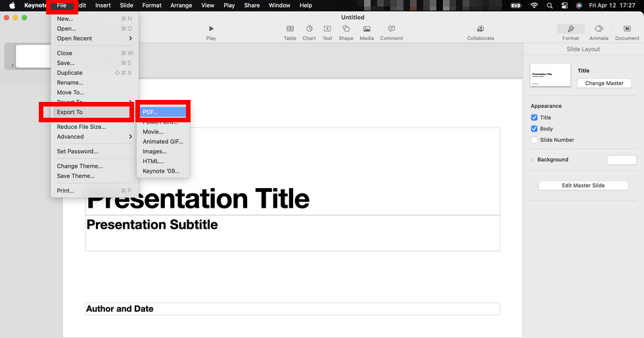Open Siri from menu bar
The image size is (644, 338).
[x=579, y=5]
